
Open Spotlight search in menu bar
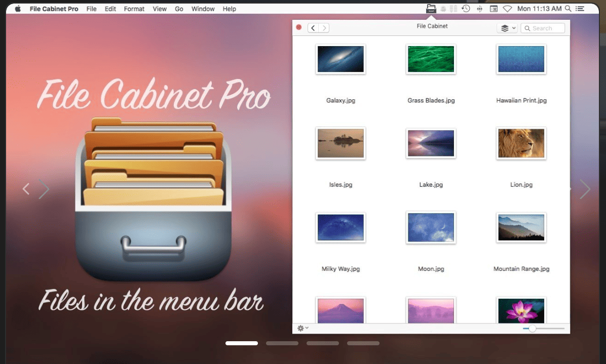[x=568, y=9]
